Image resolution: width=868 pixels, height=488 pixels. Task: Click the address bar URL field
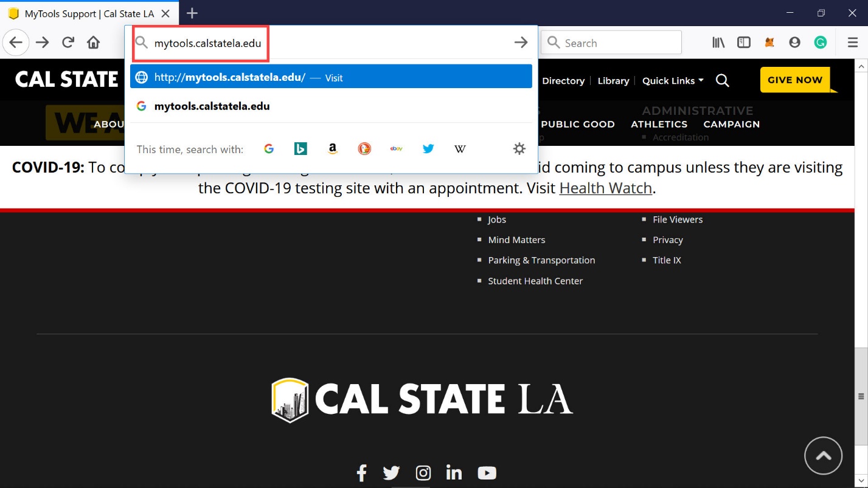[x=328, y=43]
